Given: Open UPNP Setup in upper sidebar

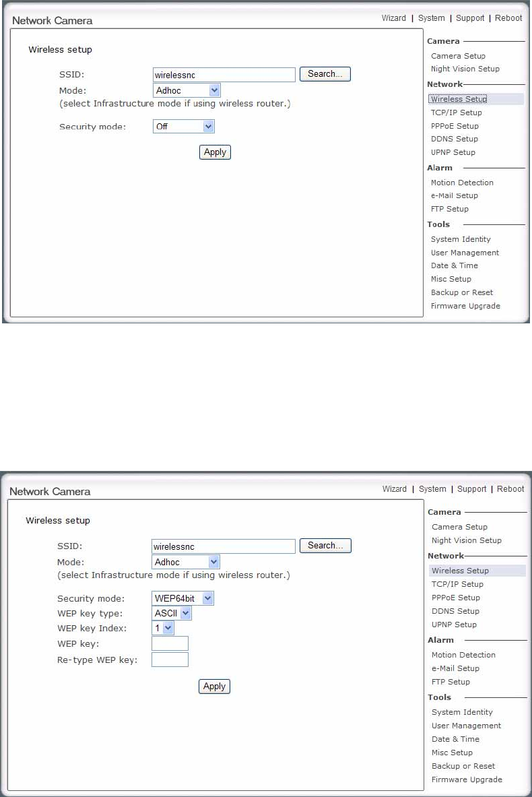Looking at the screenshot, I should pyautogui.click(x=453, y=152).
